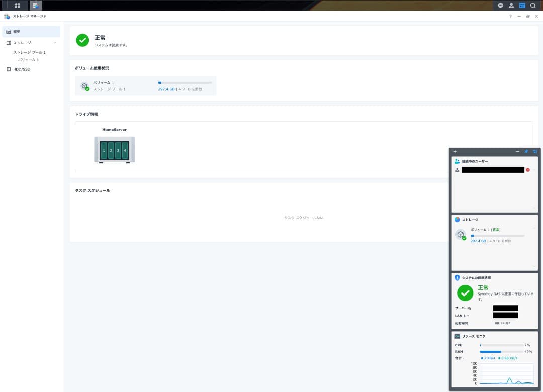Open the user account options icon

click(511, 6)
